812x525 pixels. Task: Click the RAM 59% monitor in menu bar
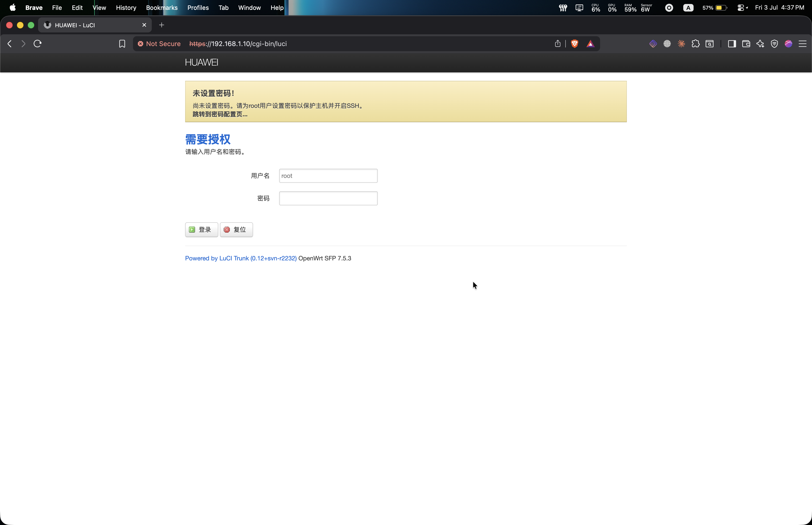coord(630,8)
